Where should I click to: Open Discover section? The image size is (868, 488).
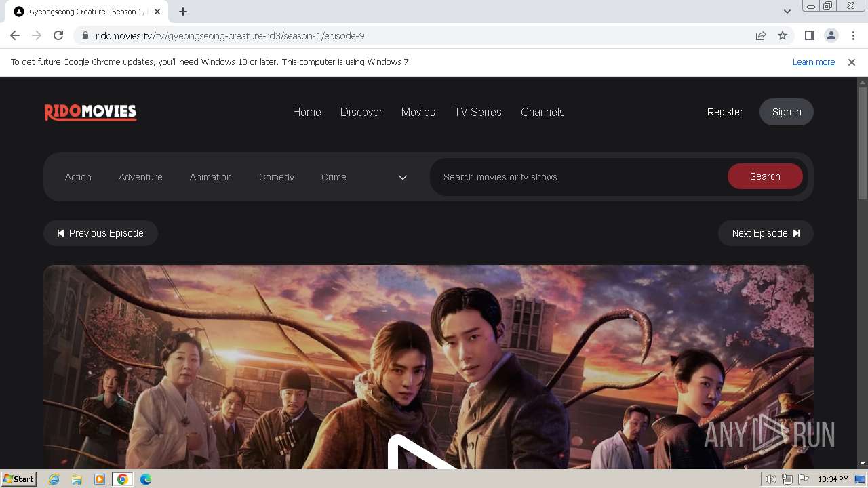[361, 112]
